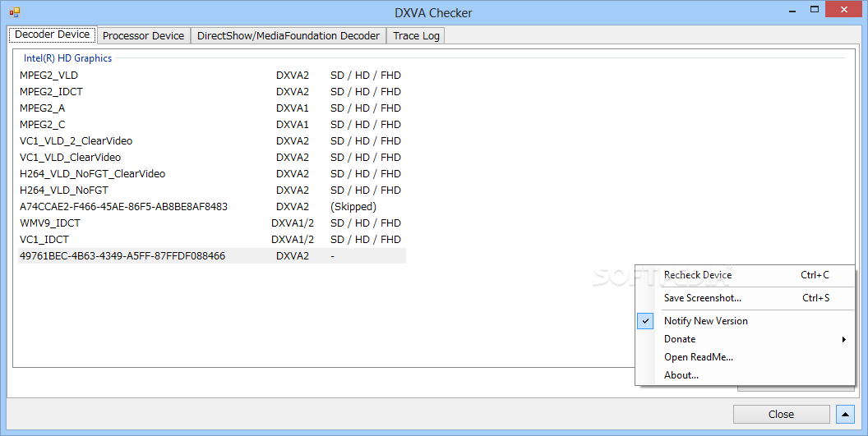The height and width of the screenshot is (436, 868).
Task: Switch to the Decoder Device tab
Action: coord(52,34)
